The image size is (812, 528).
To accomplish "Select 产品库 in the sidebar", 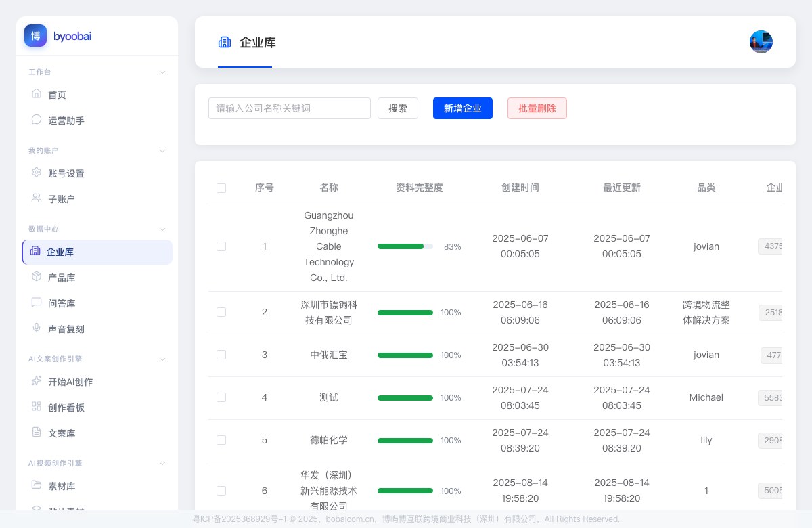I will pyautogui.click(x=97, y=278).
